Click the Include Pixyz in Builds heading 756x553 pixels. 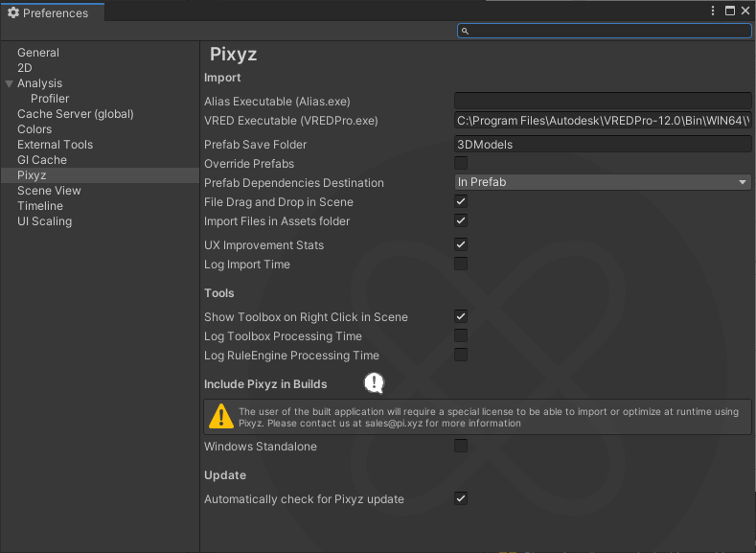click(x=265, y=384)
